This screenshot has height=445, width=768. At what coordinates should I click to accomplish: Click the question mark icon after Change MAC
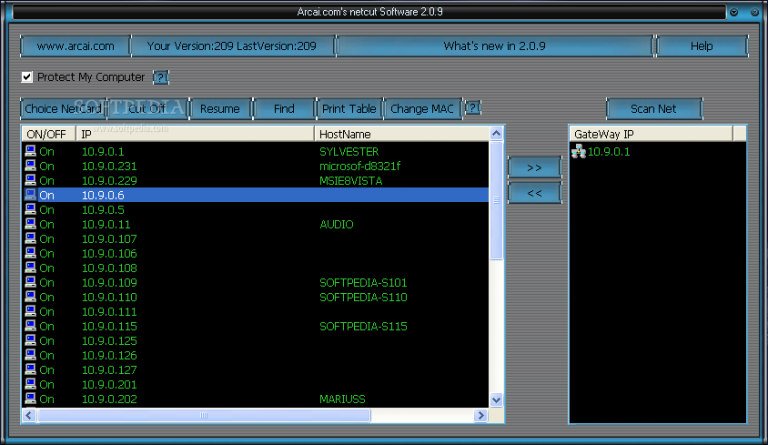pos(473,108)
